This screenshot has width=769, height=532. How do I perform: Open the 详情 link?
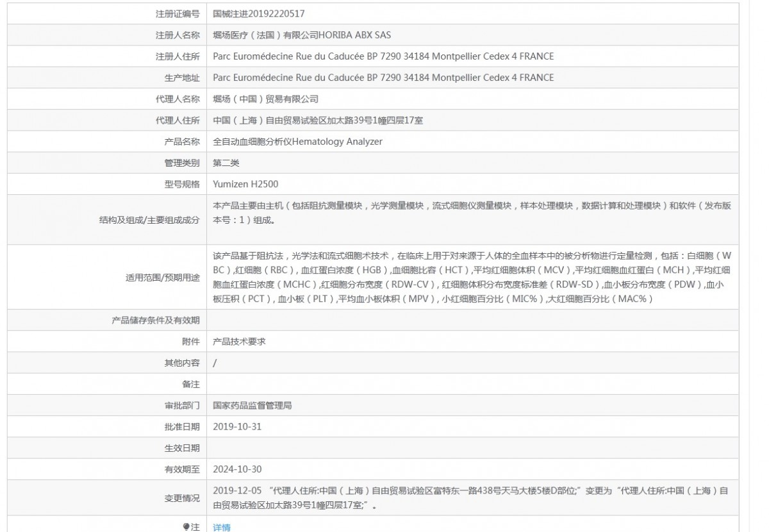click(x=222, y=527)
